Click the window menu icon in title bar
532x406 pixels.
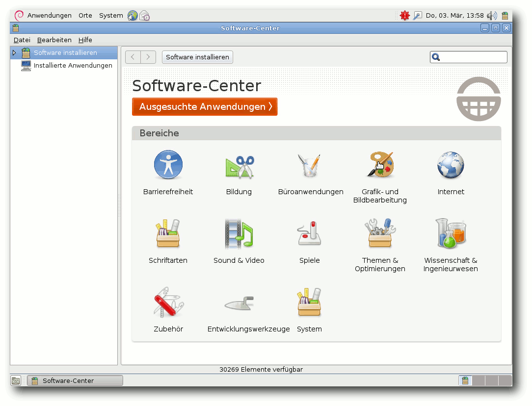(x=16, y=28)
